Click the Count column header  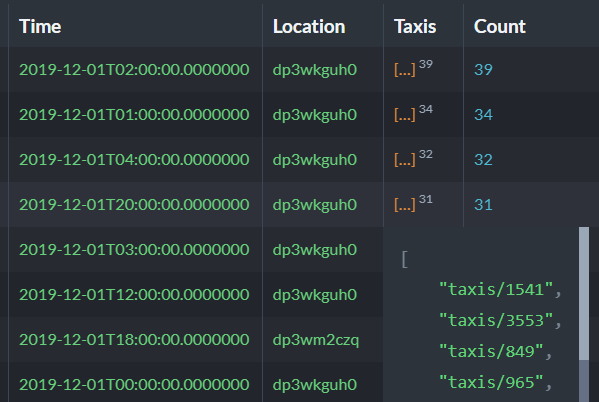click(500, 26)
